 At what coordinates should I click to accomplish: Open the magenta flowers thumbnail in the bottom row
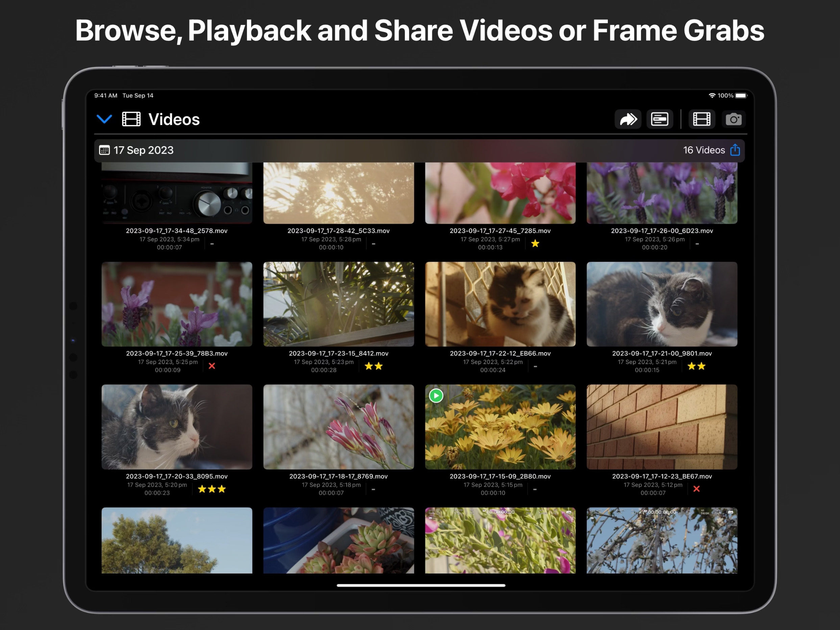pos(500,540)
